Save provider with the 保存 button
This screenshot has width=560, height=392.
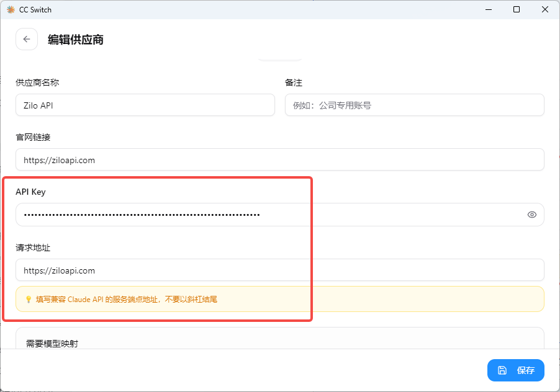click(516, 370)
